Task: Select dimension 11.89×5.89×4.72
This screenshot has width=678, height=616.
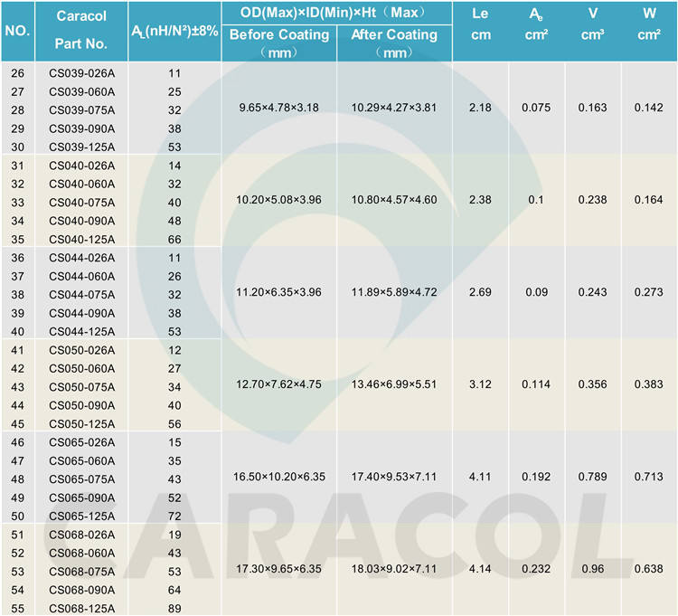Action: coord(394,292)
